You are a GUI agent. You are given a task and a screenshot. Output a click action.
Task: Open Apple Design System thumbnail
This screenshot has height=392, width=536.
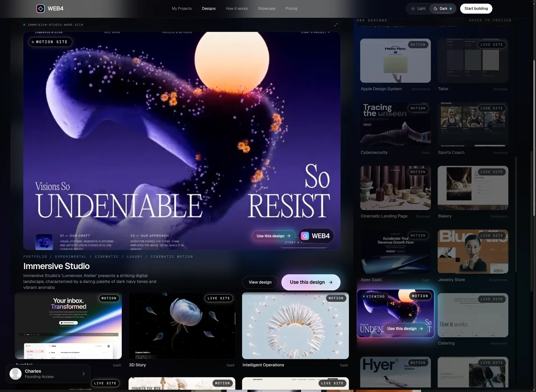(x=395, y=60)
